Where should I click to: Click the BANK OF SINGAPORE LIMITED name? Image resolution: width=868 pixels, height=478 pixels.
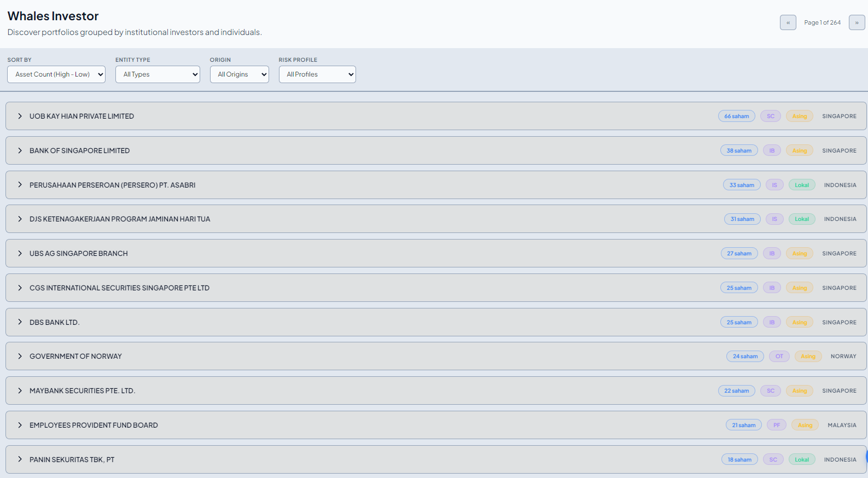click(80, 150)
